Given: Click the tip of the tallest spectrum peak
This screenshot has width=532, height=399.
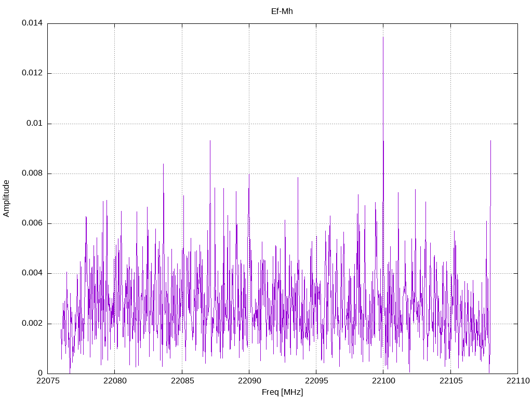Looking at the screenshot, I should point(383,37).
